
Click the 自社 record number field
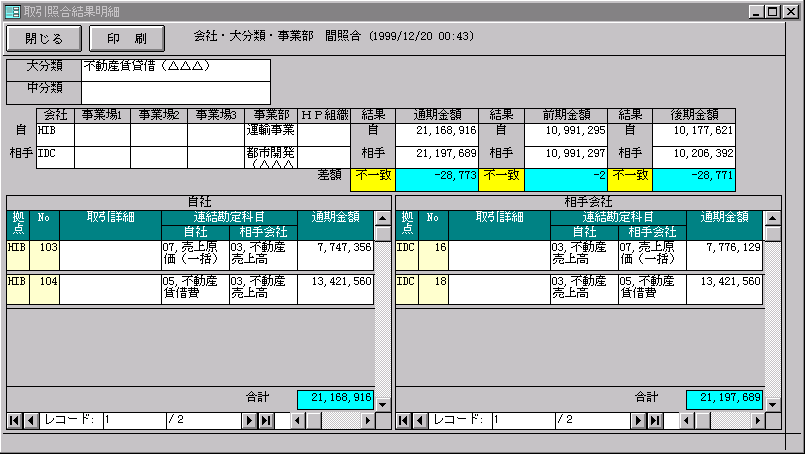135,421
